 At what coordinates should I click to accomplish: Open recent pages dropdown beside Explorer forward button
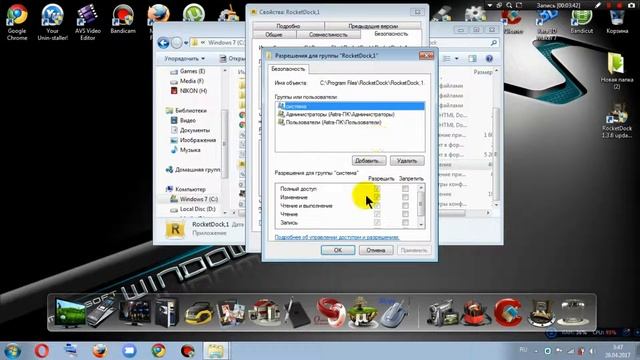186,42
